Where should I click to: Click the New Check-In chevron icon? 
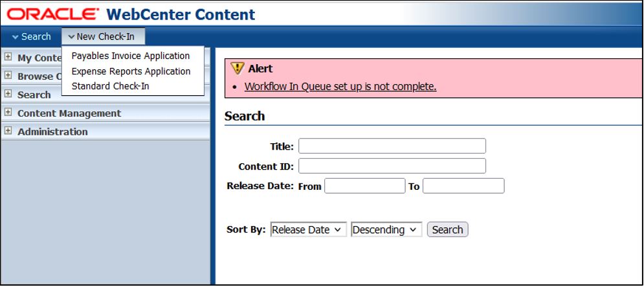pos(71,37)
